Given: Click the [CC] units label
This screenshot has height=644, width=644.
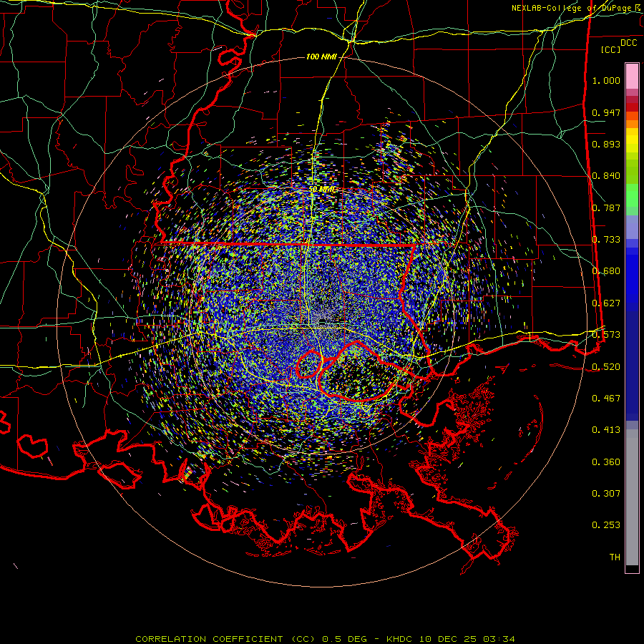Looking at the screenshot, I should pos(610,49).
